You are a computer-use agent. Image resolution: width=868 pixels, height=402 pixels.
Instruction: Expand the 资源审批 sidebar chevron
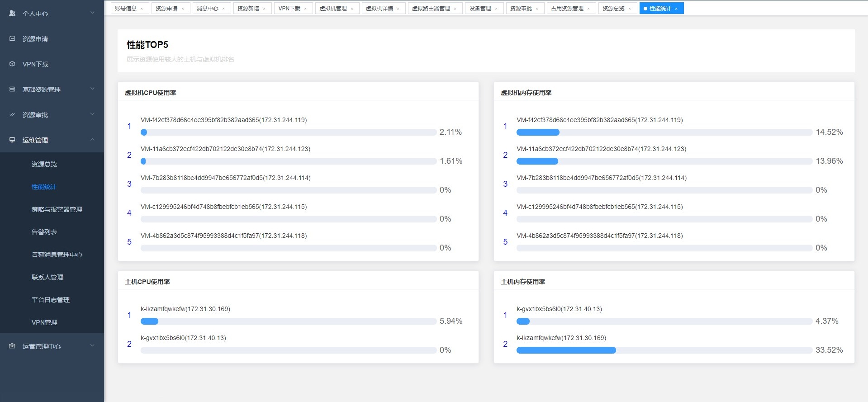[92, 114]
